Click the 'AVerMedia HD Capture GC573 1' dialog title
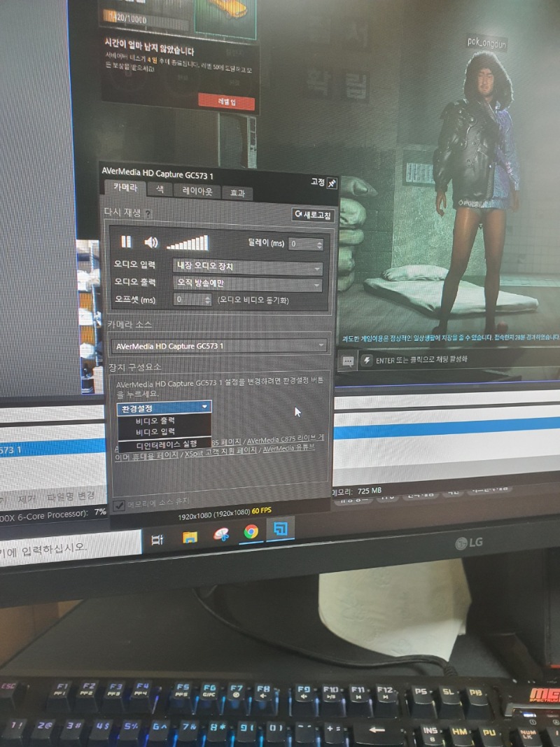The image size is (560, 747). click(x=157, y=172)
